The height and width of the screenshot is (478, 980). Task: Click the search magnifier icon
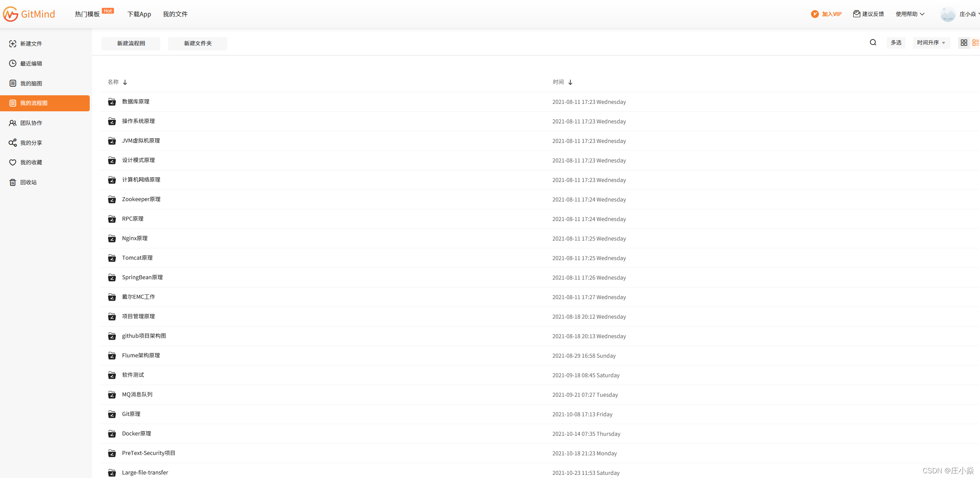click(x=873, y=43)
